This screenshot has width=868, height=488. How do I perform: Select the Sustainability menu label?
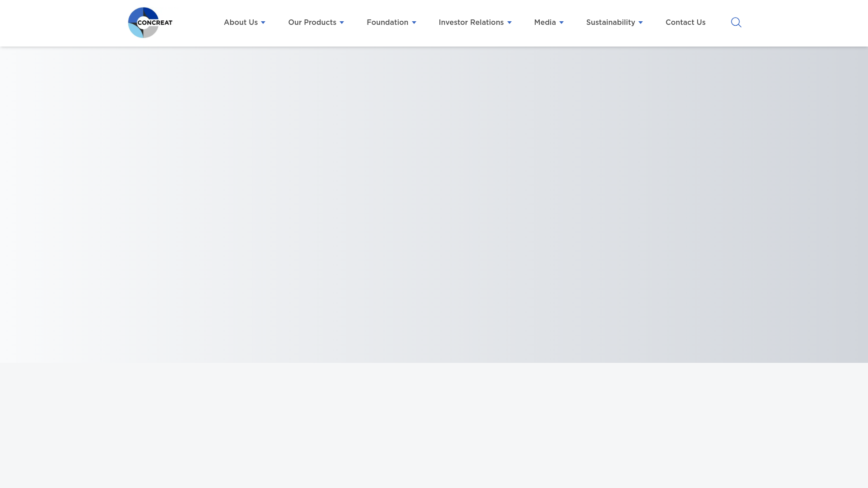point(610,23)
